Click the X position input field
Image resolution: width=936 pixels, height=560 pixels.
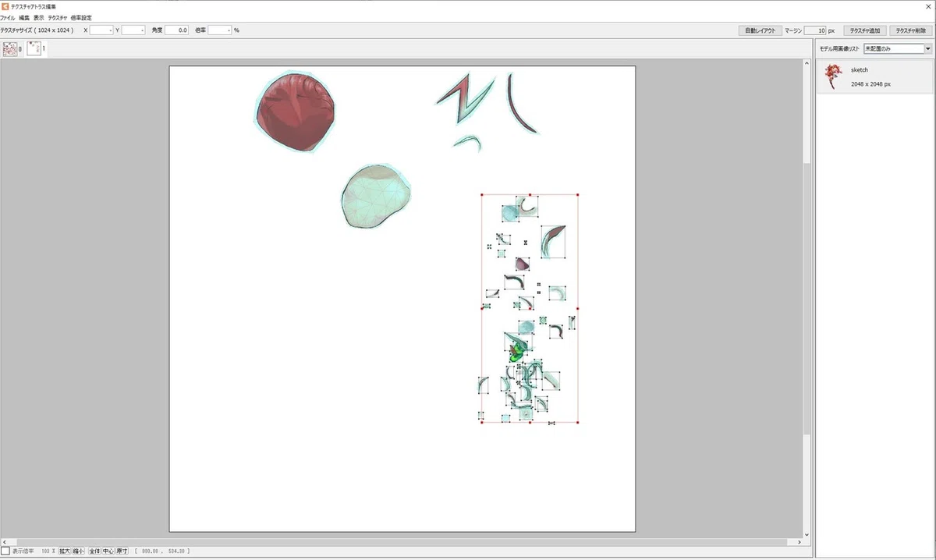101,30
